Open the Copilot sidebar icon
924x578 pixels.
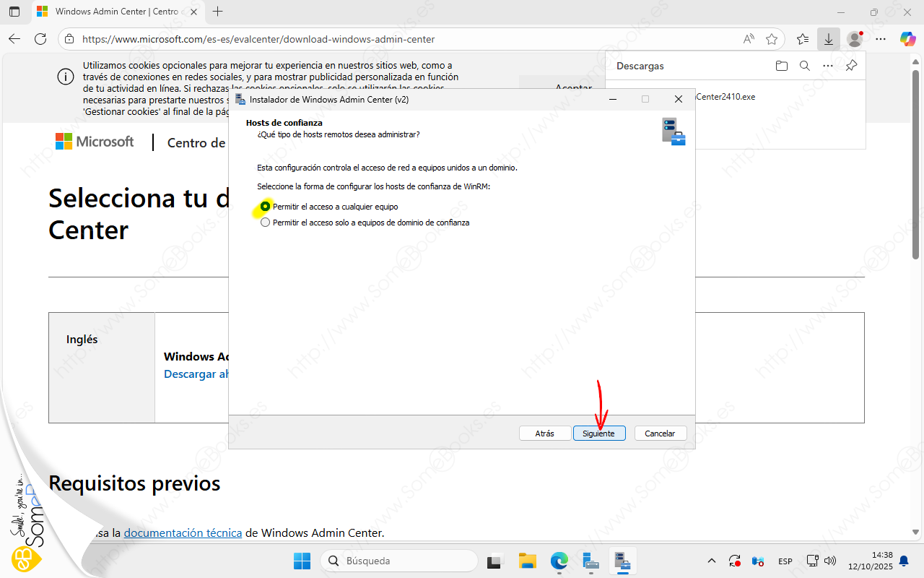click(x=907, y=39)
